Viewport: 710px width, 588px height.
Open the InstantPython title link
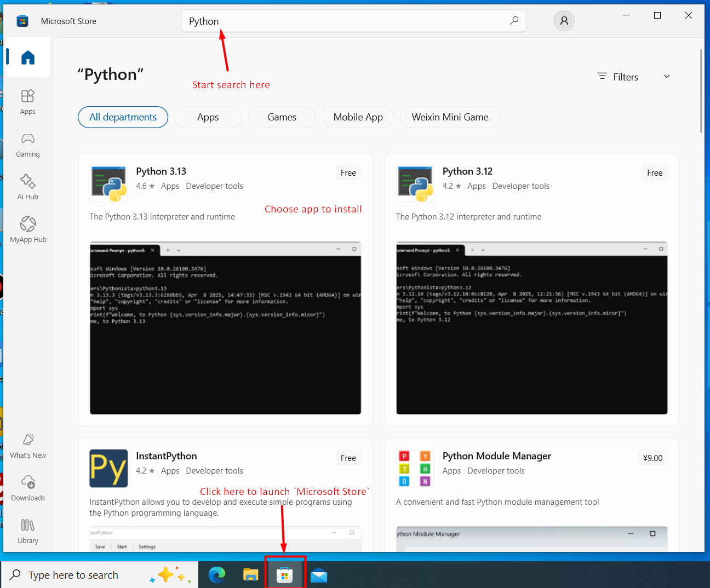pos(167,456)
